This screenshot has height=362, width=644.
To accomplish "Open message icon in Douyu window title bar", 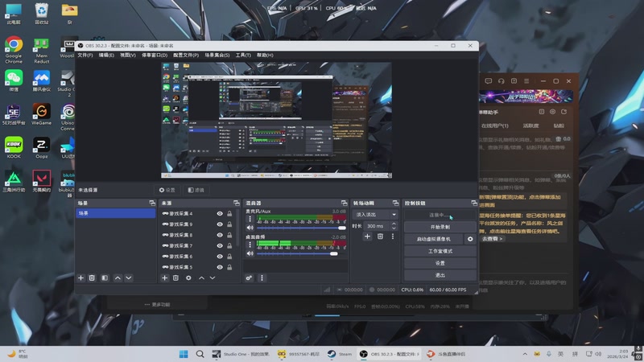I will pyautogui.click(x=489, y=81).
